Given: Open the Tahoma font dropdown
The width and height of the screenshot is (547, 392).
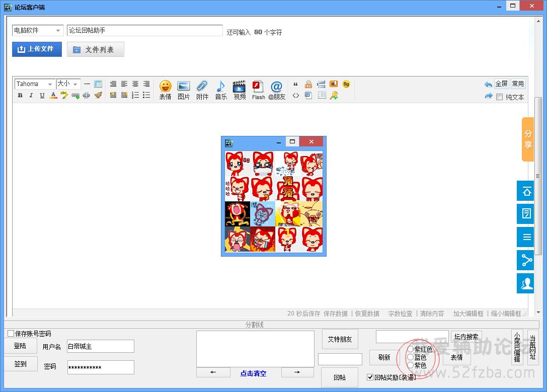Looking at the screenshot, I should (35, 84).
